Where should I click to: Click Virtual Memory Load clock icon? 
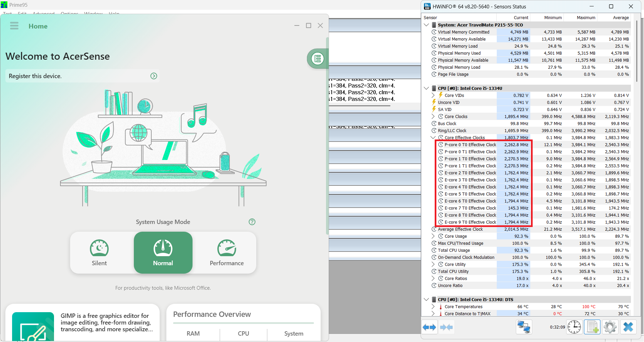[434, 46]
